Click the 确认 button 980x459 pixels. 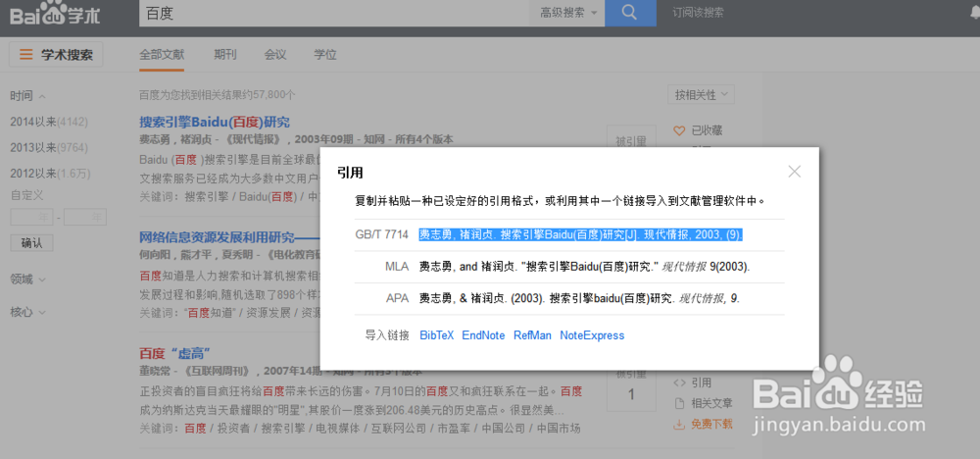32,243
